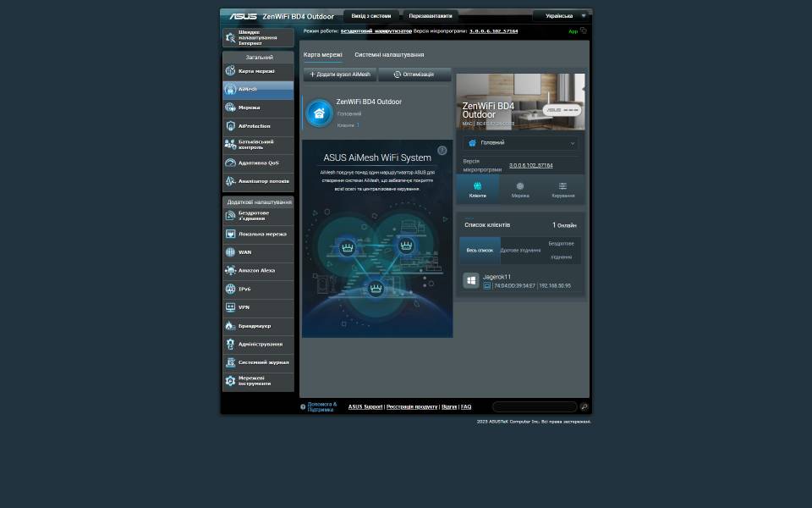Expand the Головний node role dropdown

[x=521, y=143]
